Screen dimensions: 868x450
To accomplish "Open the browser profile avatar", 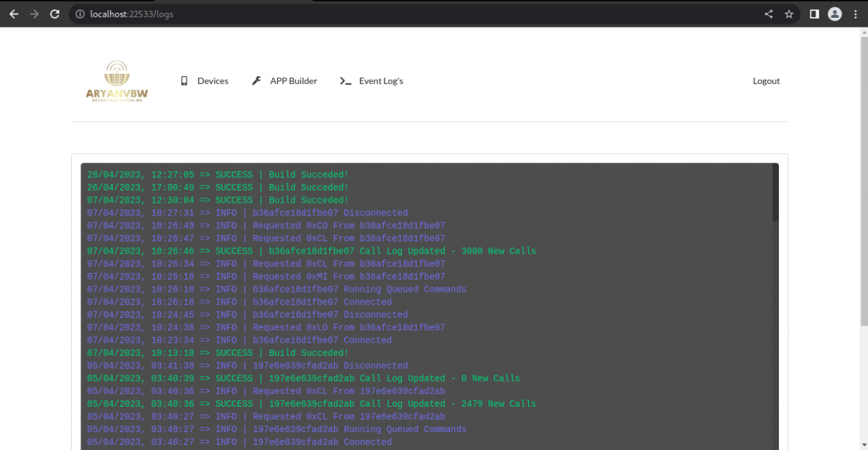I will point(834,14).
